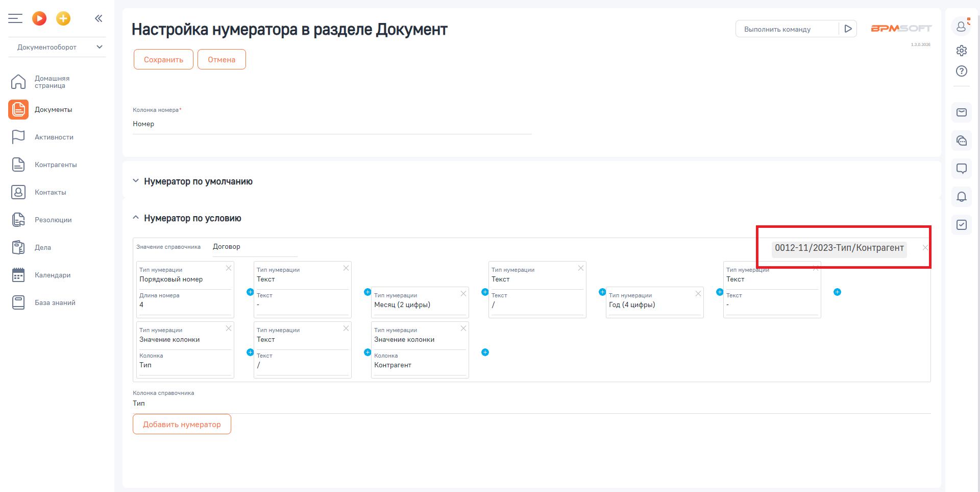Screen dimensions: 980x492
Task: Click the BPMSoft logo
Action: point(901,29)
